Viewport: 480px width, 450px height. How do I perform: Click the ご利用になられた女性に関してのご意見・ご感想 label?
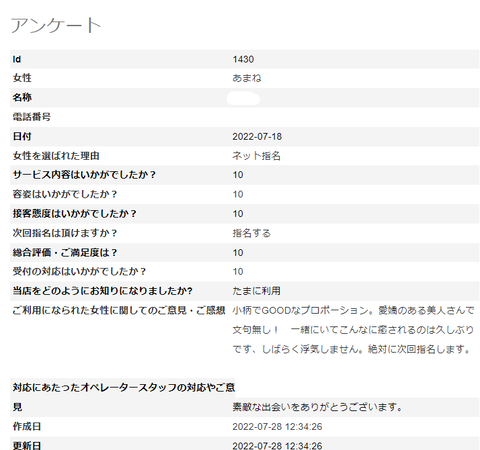point(119,310)
